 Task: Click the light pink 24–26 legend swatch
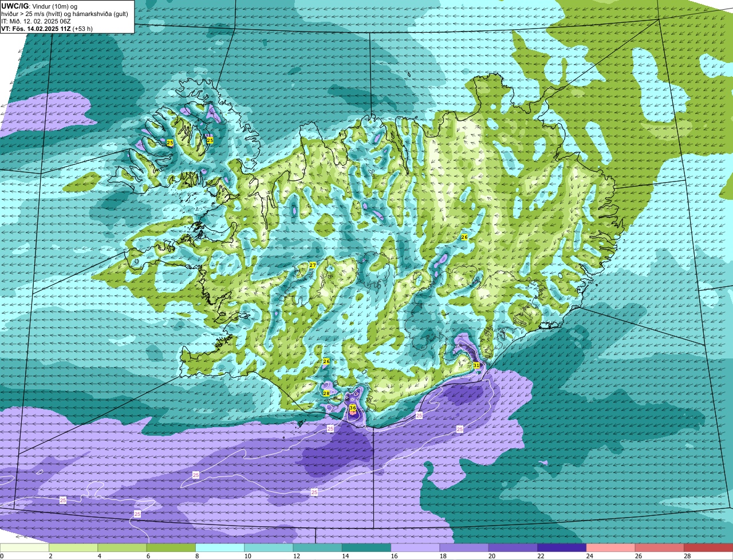tap(611, 547)
